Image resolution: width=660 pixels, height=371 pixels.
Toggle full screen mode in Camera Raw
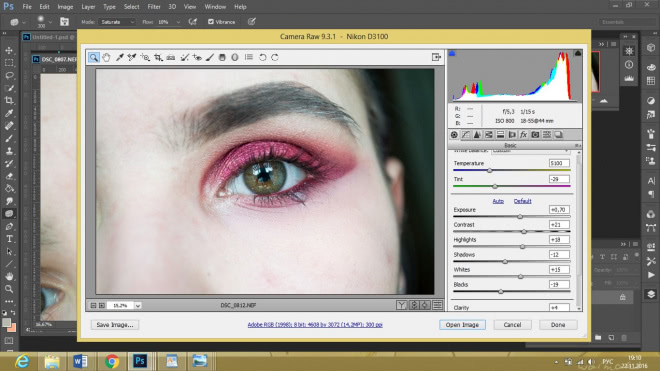tap(436, 57)
